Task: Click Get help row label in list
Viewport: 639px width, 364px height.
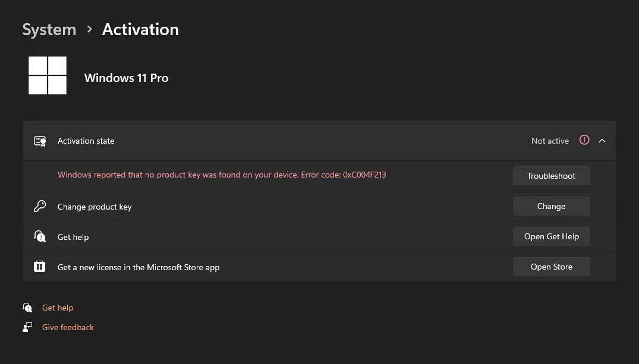Action: [x=73, y=237]
